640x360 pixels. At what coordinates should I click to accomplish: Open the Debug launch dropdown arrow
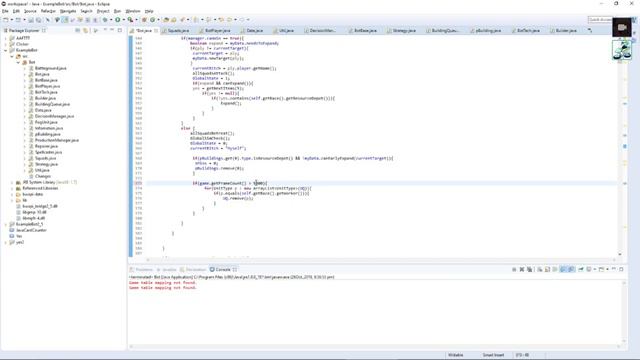click(x=111, y=20)
